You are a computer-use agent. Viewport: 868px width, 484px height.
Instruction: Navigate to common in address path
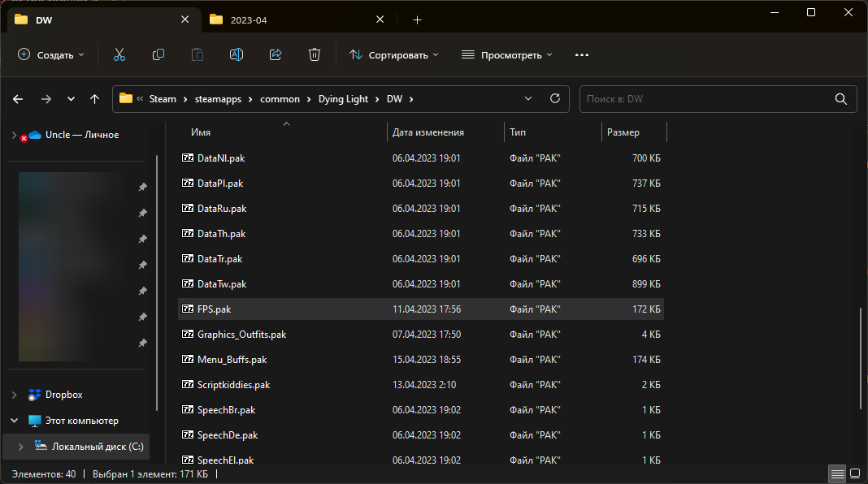click(x=280, y=99)
